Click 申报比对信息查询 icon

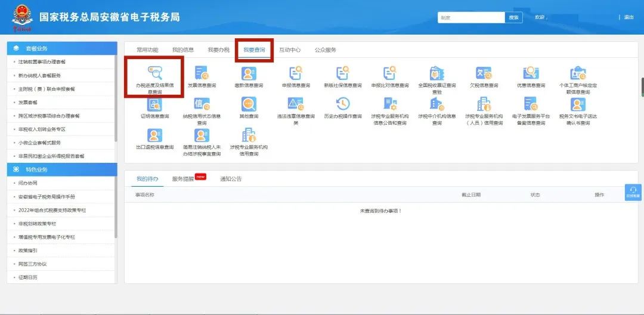[x=390, y=73]
